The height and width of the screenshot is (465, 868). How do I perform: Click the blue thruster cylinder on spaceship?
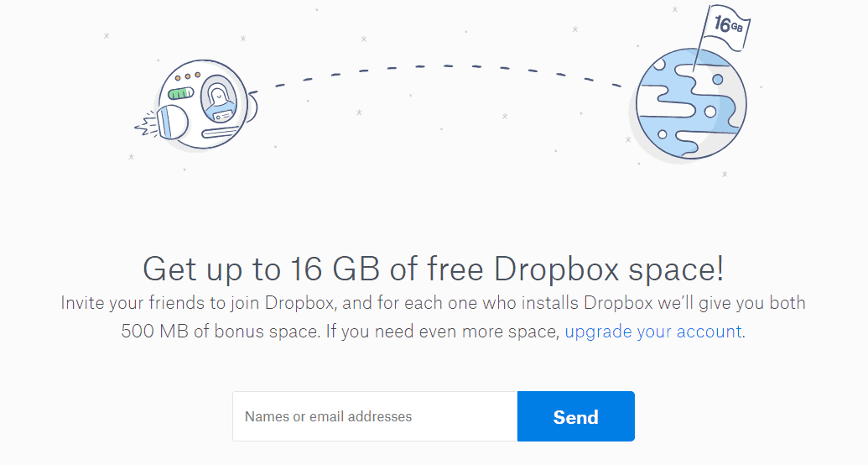(x=172, y=123)
